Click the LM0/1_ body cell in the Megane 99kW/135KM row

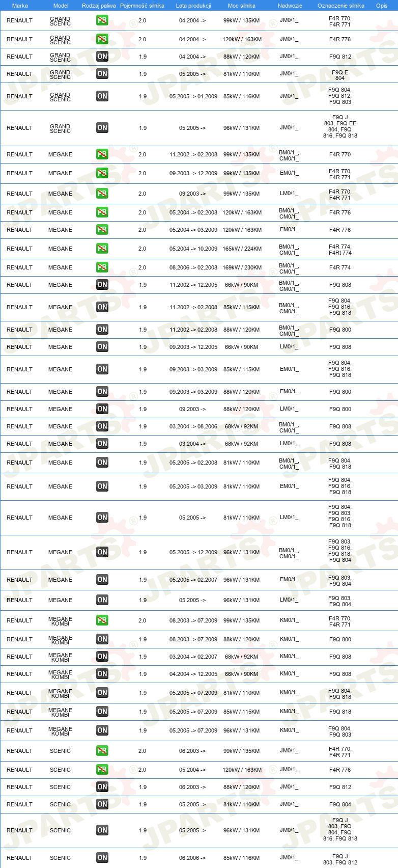289,194
